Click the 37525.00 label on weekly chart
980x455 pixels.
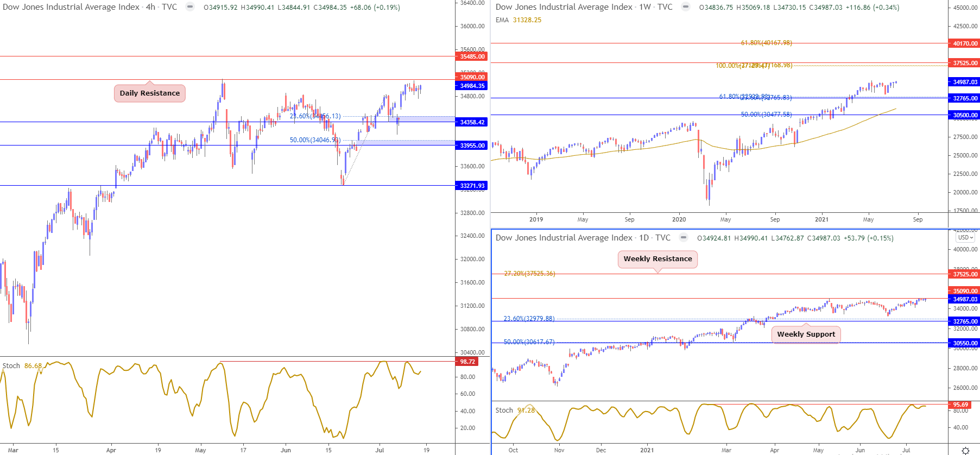click(x=964, y=63)
